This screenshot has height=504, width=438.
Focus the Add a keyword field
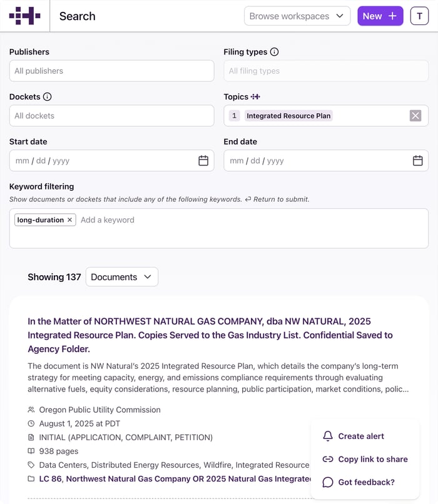coord(252,220)
